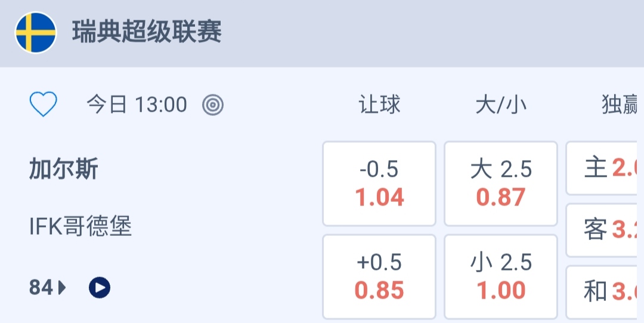Open team IFK哥德堡 match details

pos(80,226)
